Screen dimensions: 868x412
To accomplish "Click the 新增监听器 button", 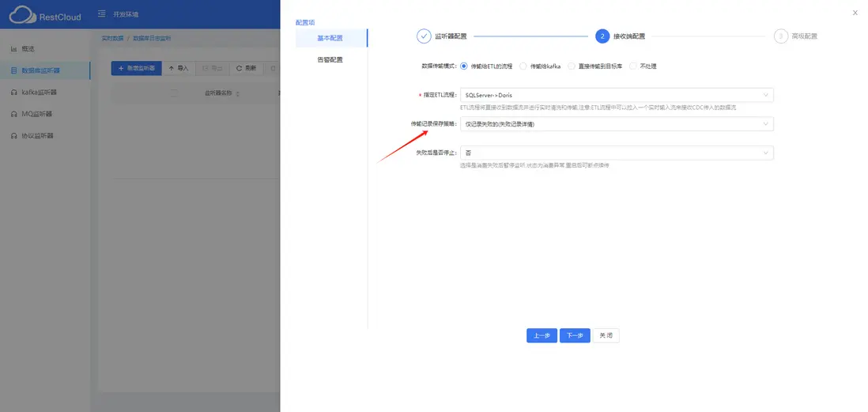I will 136,68.
